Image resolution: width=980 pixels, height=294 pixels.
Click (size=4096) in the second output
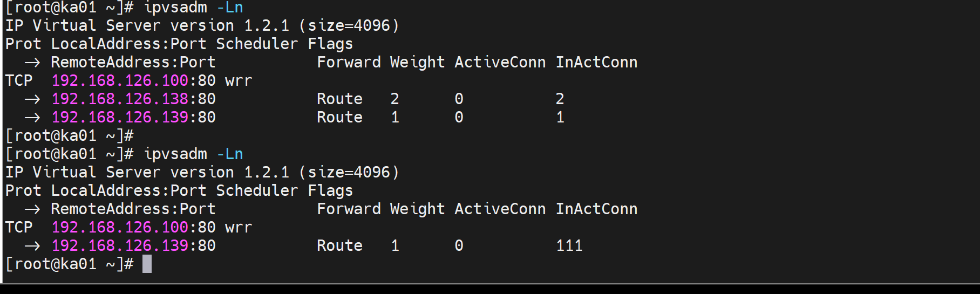pos(349,173)
